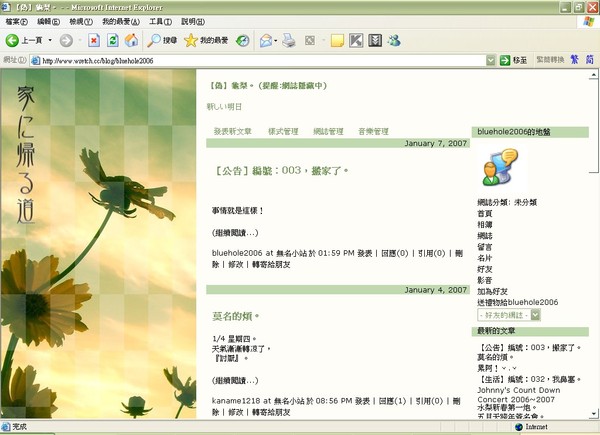Click the 首頁 sidebar link
This screenshot has height=435, width=600.
point(484,213)
